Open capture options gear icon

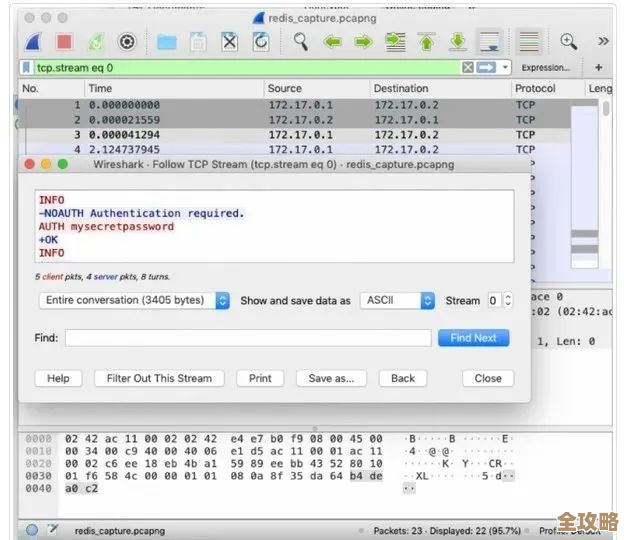(127, 42)
